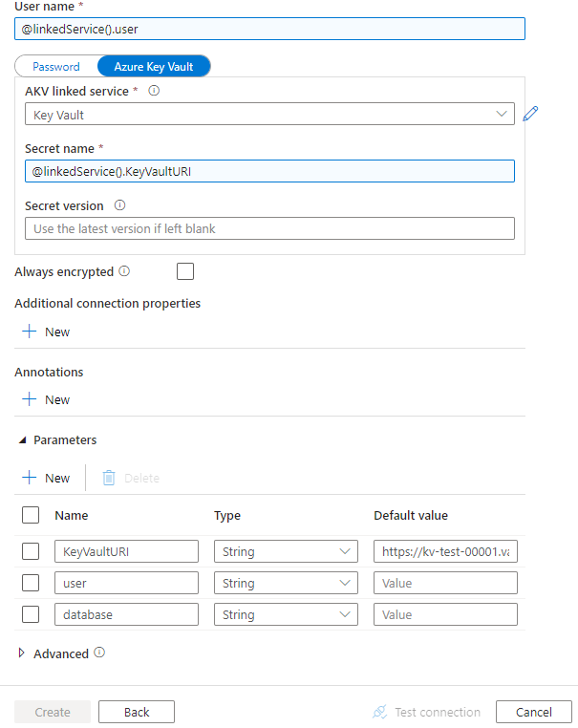Click info icon next to Always encrypted

click(x=124, y=271)
